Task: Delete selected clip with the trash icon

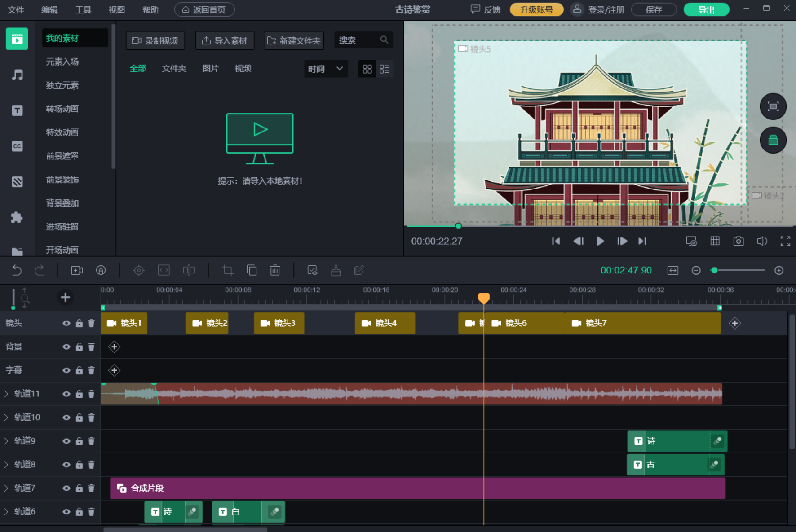Action: coord(275,270)
